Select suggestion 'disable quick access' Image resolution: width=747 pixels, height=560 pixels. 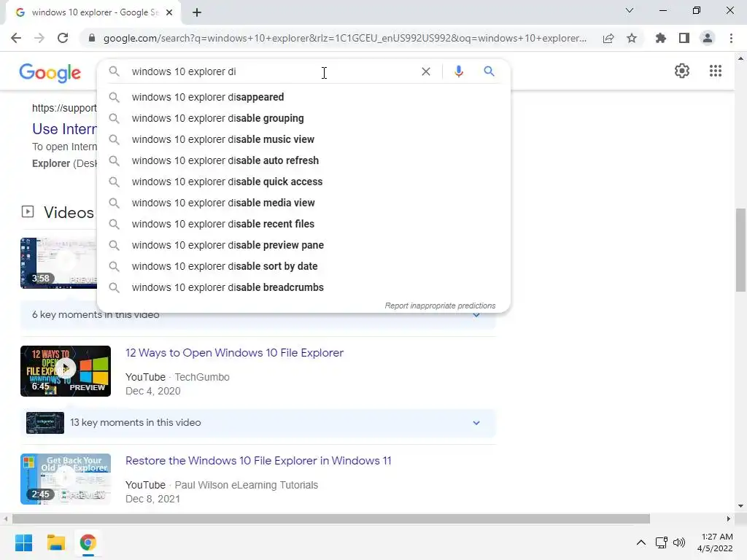point(303,182)
